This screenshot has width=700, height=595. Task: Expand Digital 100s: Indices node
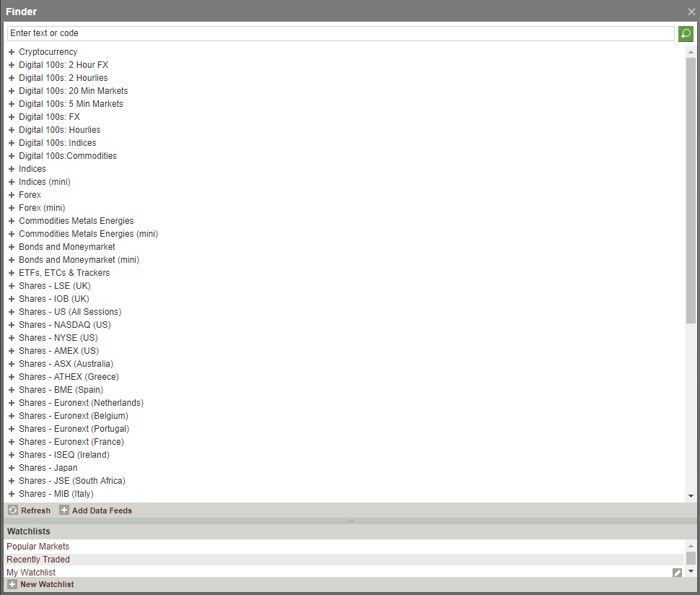tap(12, 143)
